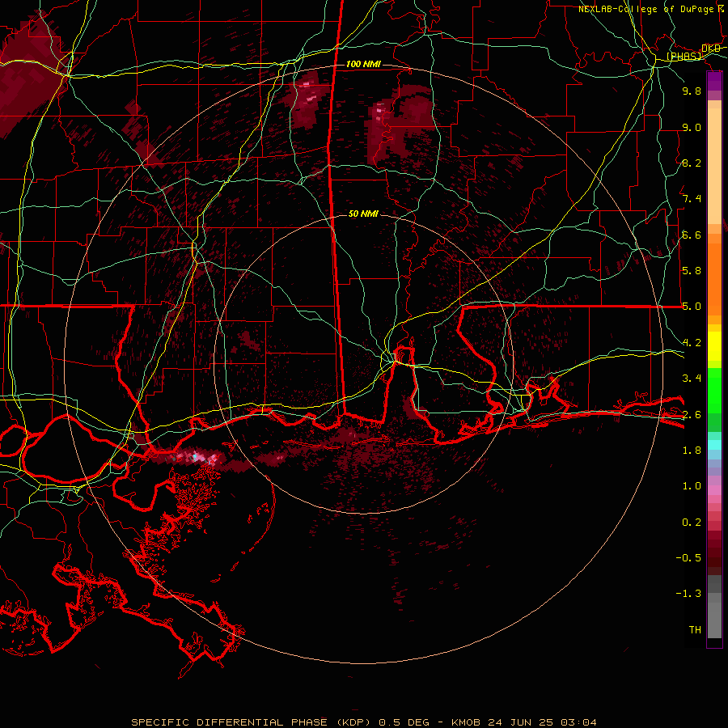Pick the purple segment at the color bar top

point(714,81)
